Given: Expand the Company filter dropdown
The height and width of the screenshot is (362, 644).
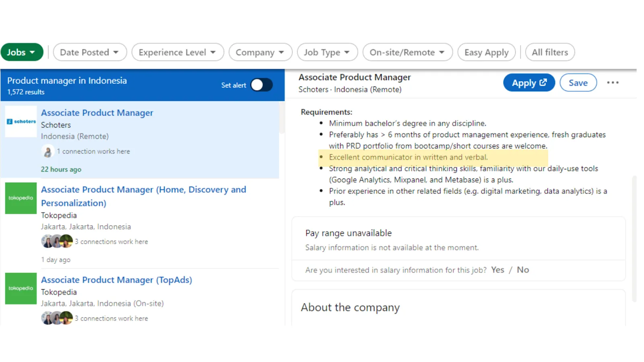Looking at the screenshot, I should click(260, 52).
